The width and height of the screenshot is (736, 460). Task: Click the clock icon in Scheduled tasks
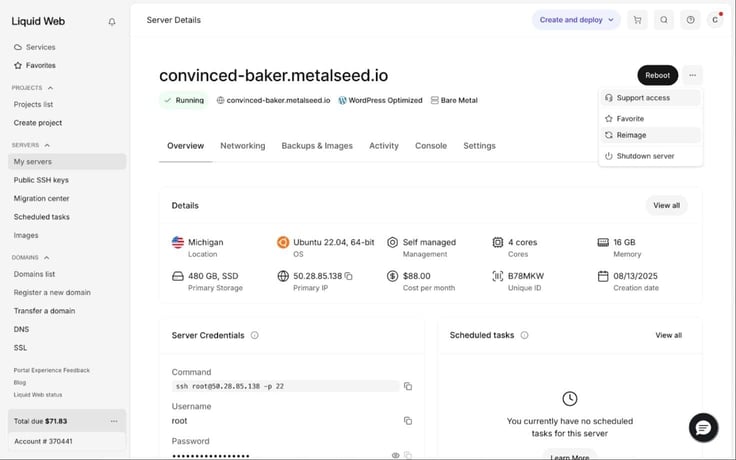(x=570, y=399)
